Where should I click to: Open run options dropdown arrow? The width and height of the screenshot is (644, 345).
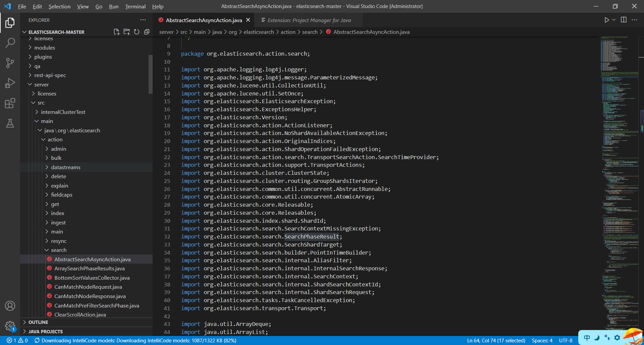click(614, 20)
